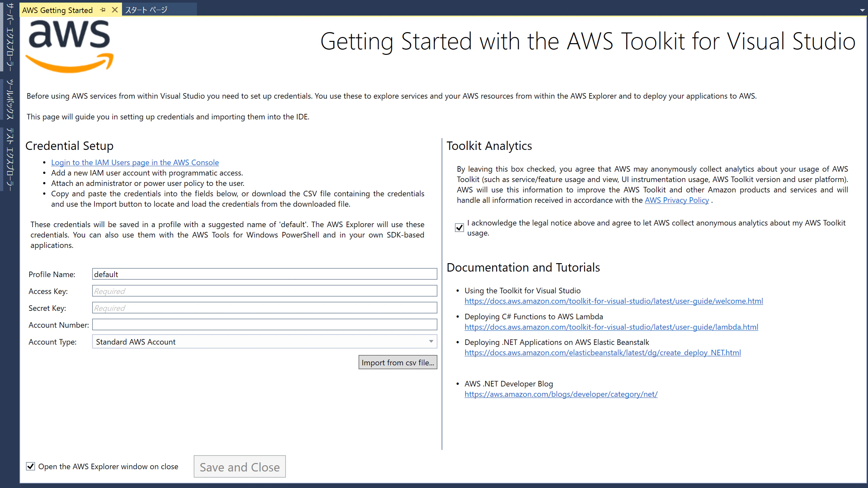This screenshot has height=488, width=868.
Task: Focus the Secret Key input field
Action: click(x=264, y=308)
